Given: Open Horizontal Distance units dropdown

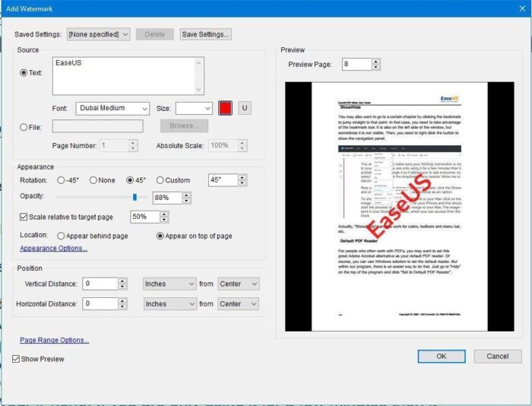Looking at the screenshot, I should click(169, 304).
